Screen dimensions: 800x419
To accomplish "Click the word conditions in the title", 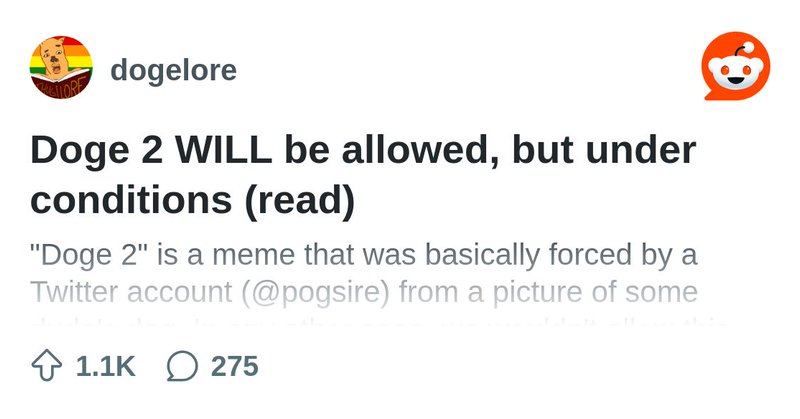I will [x=131, y=200].
